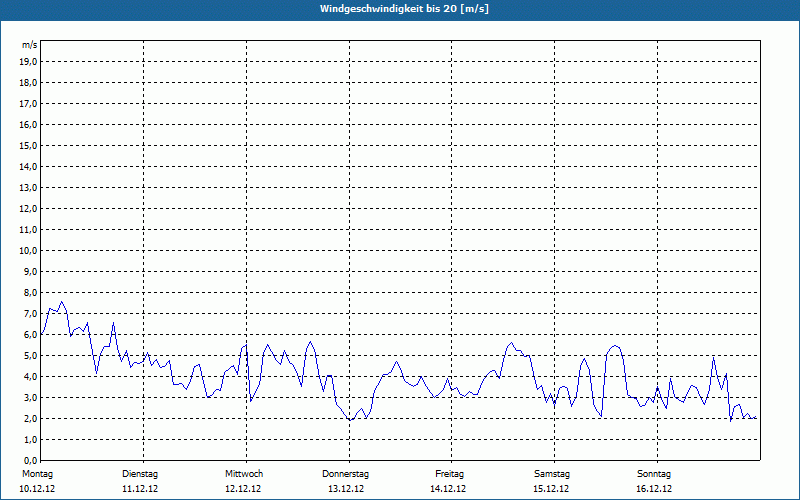Select the Freitag day label

click(449, 474)
